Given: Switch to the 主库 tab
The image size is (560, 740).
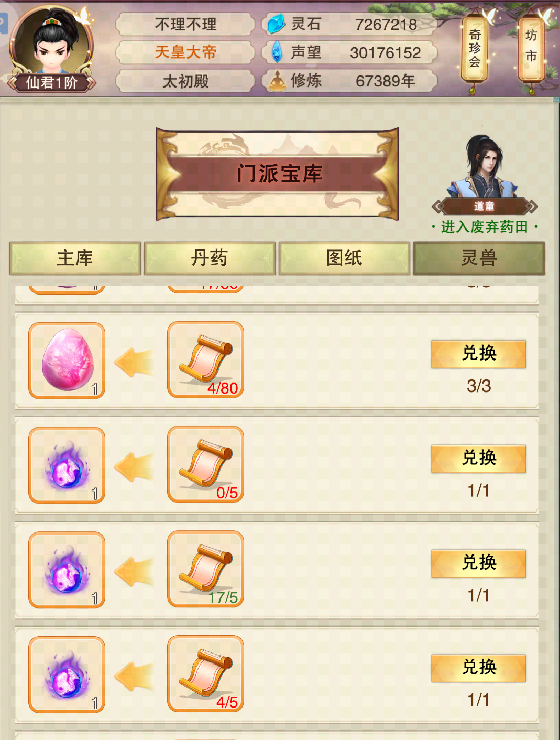Looking at the screenshot, I should coord(75,258).
